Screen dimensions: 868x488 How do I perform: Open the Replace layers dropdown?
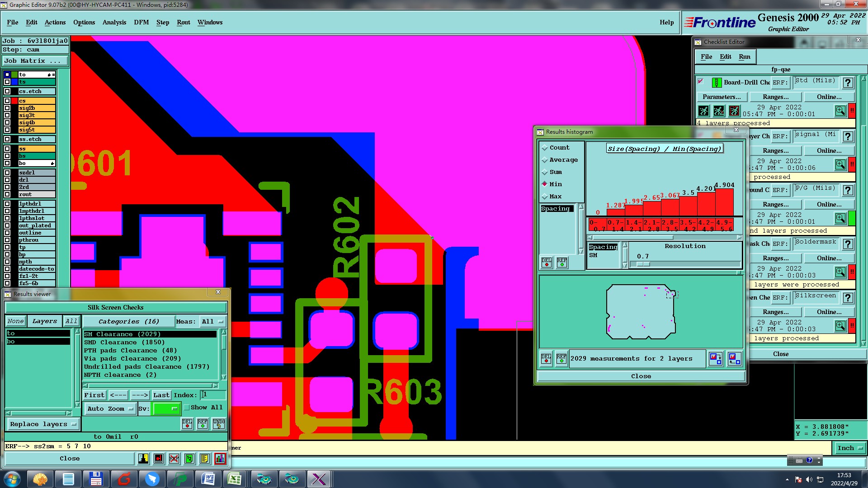pyautogui.click(x=43, y=424)
